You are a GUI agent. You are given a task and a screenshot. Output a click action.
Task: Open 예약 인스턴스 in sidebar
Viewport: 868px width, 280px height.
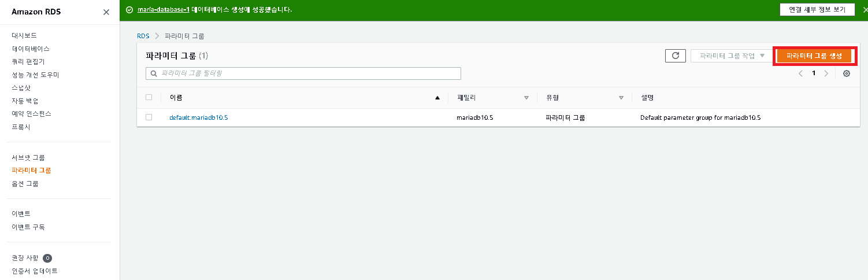31,114
